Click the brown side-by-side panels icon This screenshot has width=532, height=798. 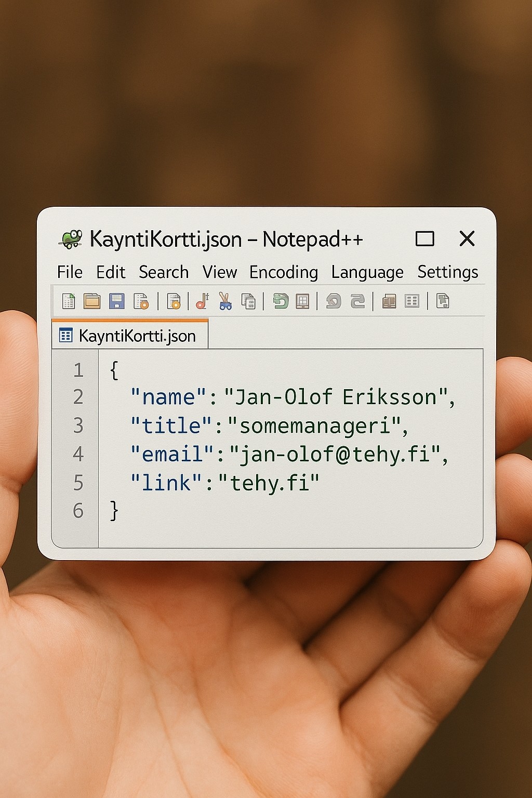point(389,301)
